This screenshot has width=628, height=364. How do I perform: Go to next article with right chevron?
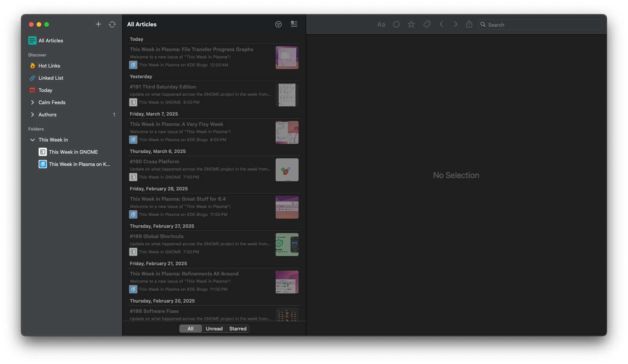tap(455, 24)
